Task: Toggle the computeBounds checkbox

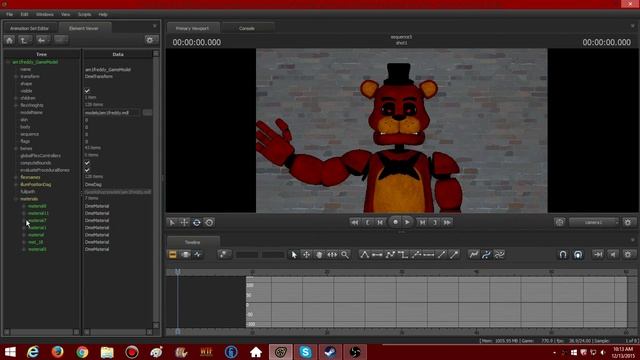Action: [x=87, y=162]
